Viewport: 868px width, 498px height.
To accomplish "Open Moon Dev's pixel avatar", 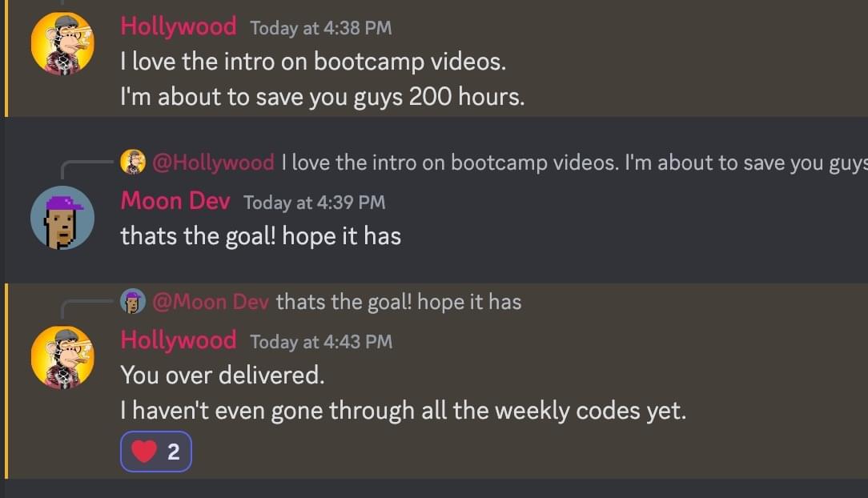I will [x=62, y=218].
